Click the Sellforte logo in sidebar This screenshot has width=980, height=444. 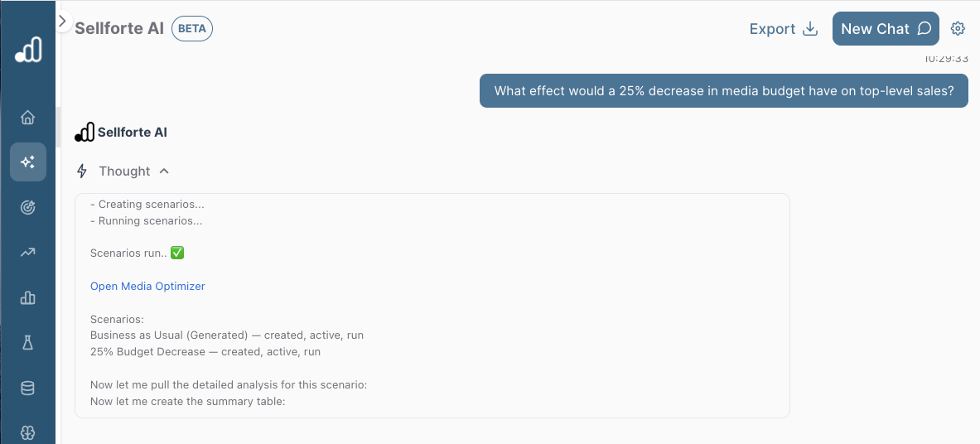(x=27, y=51)
